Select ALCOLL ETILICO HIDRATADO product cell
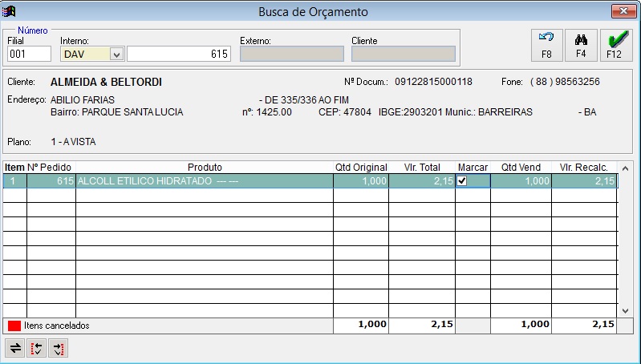 tap(205, 181)
